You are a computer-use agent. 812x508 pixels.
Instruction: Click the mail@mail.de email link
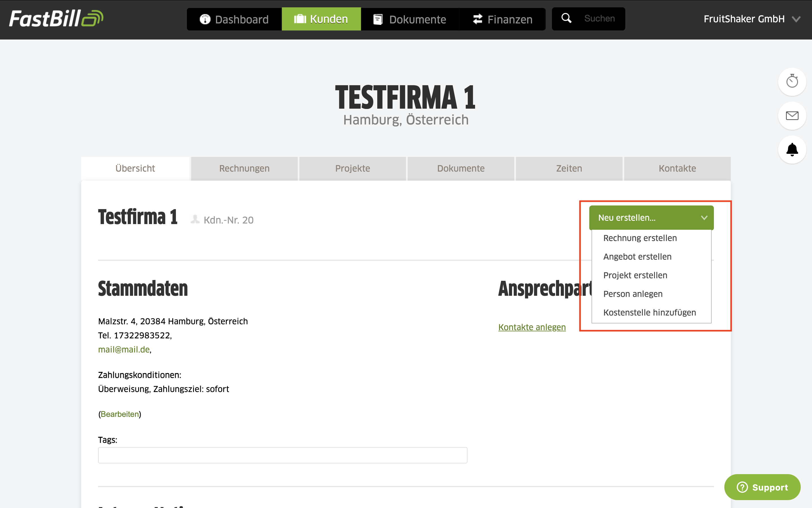point(124,349)
